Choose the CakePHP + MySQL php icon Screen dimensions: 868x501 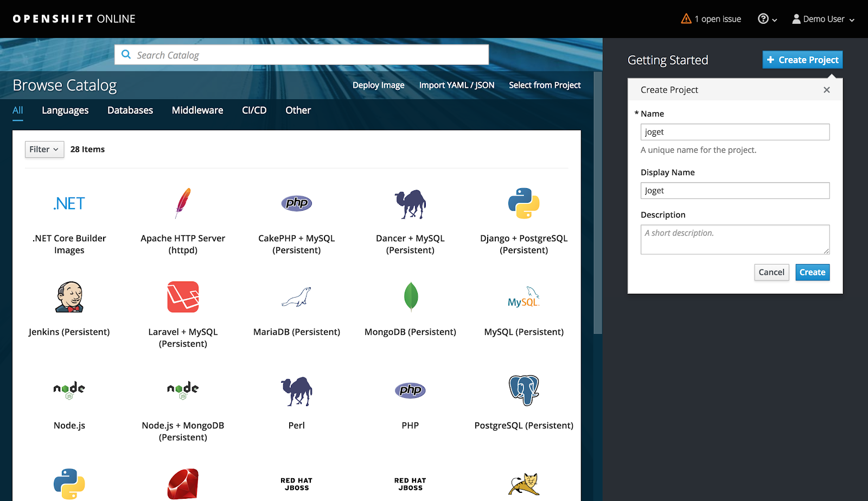coord(297,203)
